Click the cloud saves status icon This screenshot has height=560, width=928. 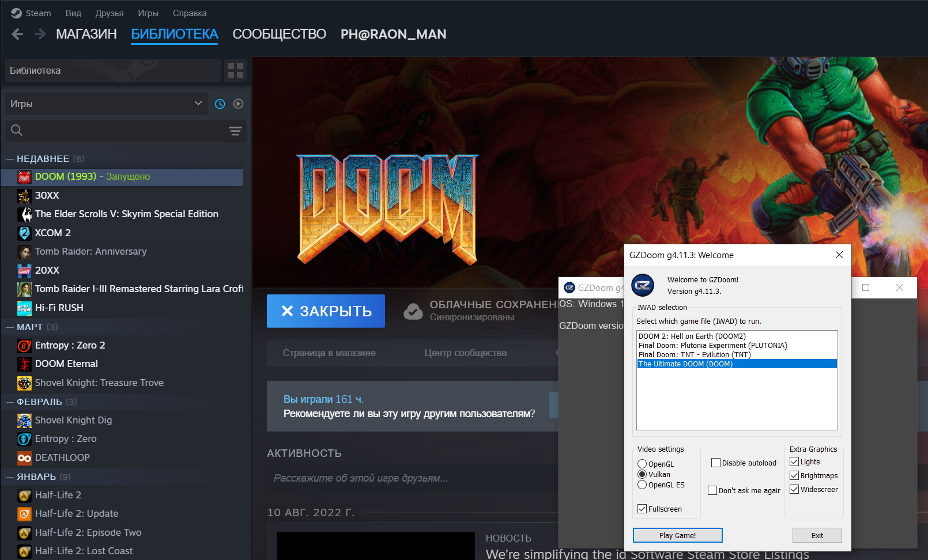pos(413,311)
